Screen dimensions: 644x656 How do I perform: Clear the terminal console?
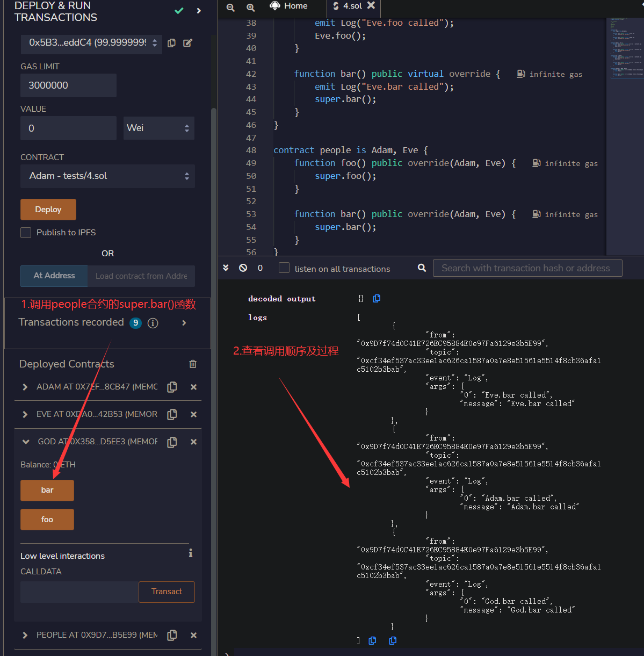point(243,268)
